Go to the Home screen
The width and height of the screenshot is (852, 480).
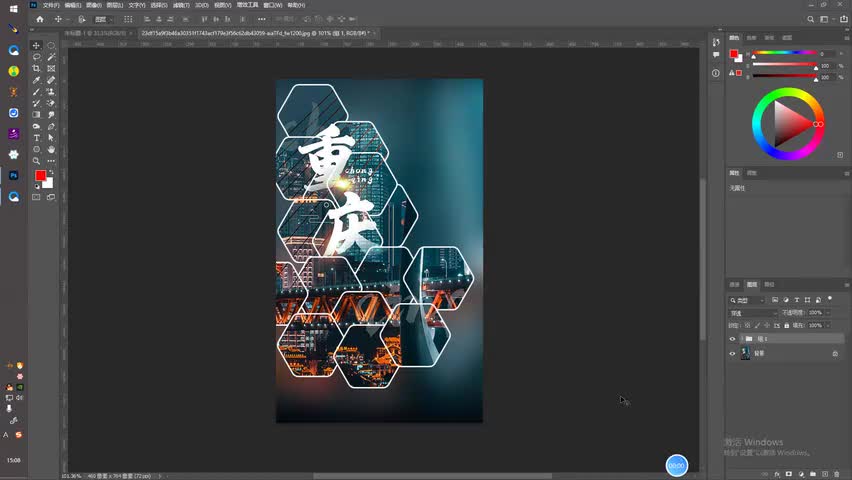[x=40, y=19]
